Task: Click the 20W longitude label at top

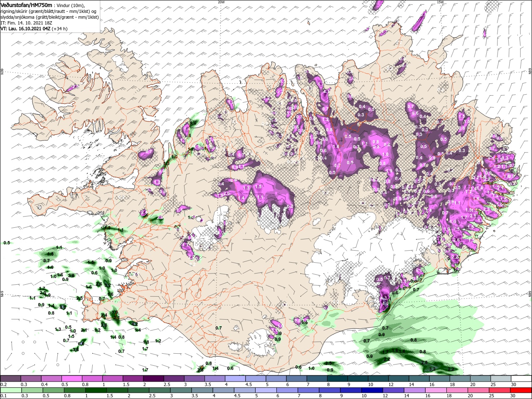Action: (221, 2)
